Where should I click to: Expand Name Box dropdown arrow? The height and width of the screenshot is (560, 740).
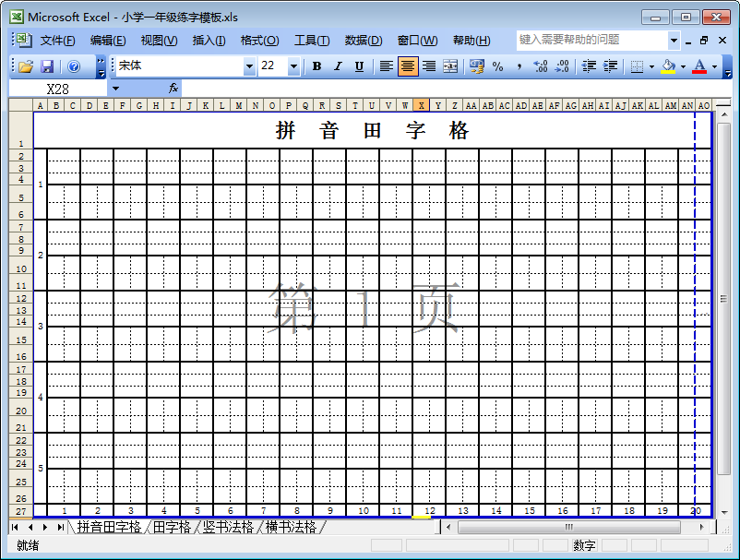pos(115,89)
